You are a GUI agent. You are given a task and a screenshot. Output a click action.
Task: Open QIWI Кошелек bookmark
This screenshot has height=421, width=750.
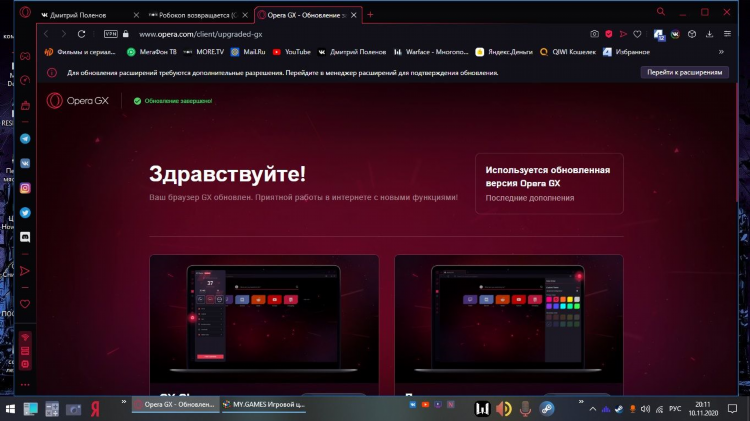tap(568, 52)
